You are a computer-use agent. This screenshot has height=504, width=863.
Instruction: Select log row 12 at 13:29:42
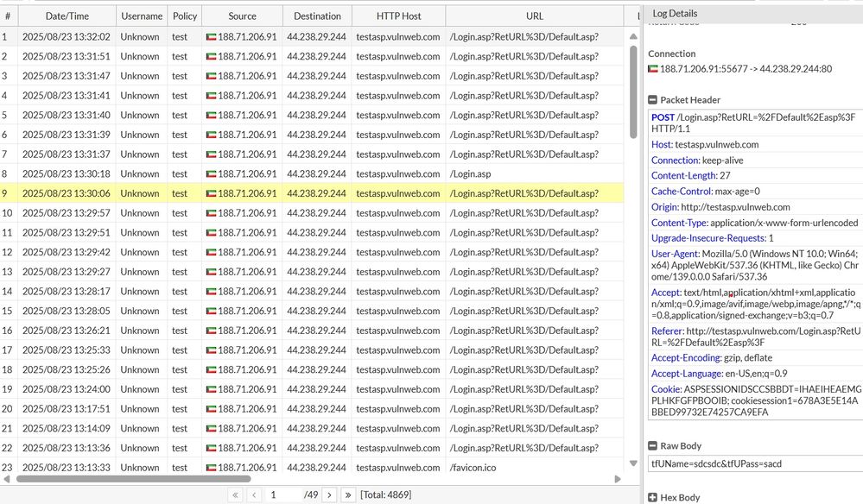(312, 252)
